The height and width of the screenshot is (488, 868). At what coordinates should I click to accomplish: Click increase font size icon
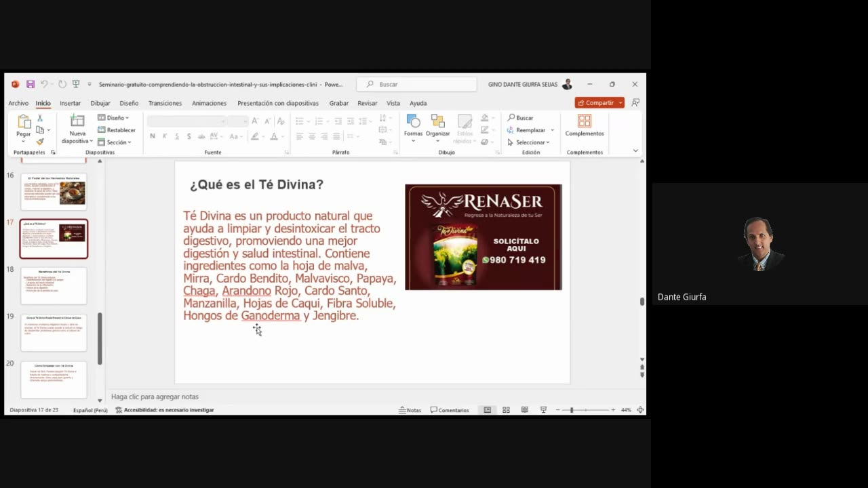(255, 121)
